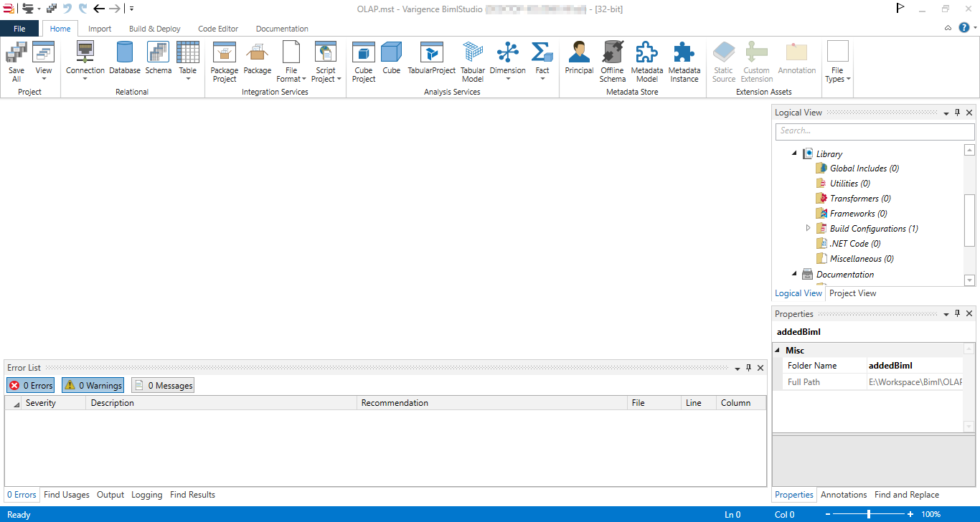
Task: Toggle auto-hide pin on Properties panel
Action: (957, 314)
